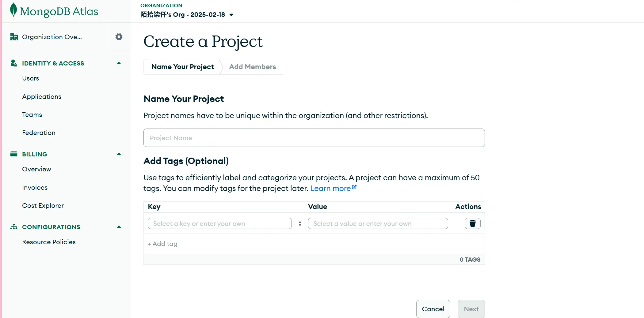The image size is (644, 318).
Task: Open the organization selector dropdown arrow
Action: click(231, 15)
